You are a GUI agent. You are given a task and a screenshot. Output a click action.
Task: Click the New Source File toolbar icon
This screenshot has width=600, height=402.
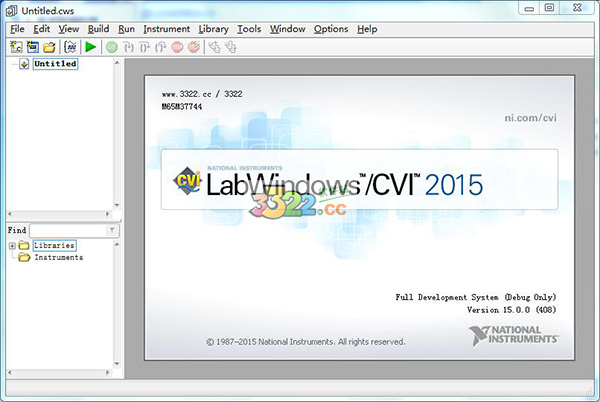[16, 47]
